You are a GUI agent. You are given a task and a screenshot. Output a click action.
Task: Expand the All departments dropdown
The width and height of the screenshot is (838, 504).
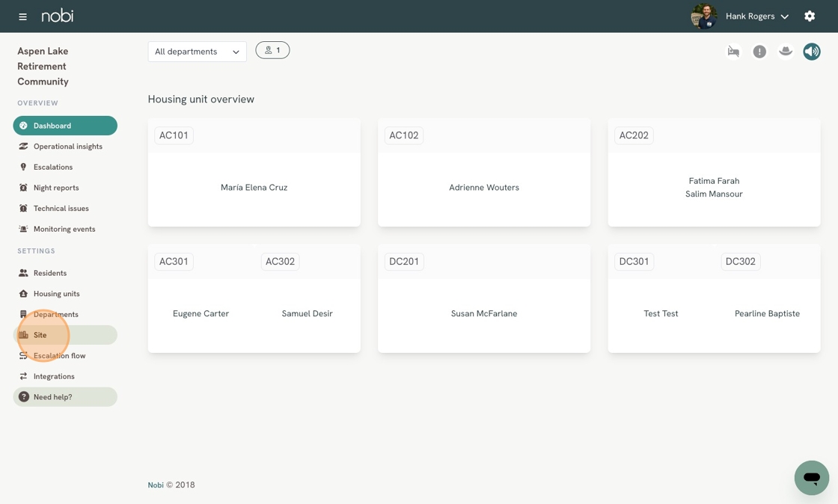pos(198,52)
